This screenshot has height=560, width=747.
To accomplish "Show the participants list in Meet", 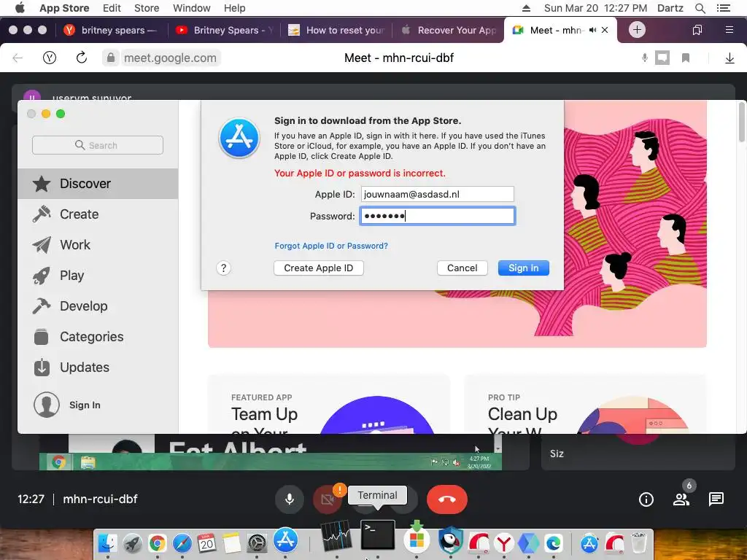I will pos(681,499).
